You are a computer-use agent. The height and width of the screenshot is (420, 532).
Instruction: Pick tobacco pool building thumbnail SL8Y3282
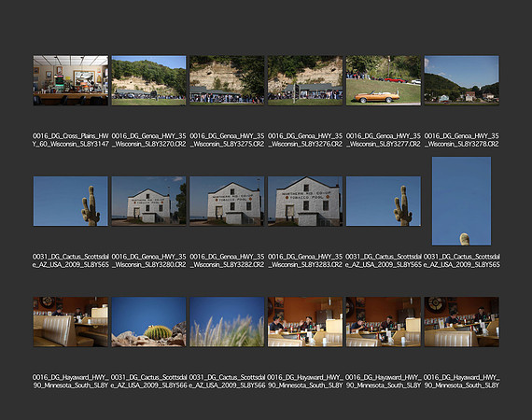227,202
